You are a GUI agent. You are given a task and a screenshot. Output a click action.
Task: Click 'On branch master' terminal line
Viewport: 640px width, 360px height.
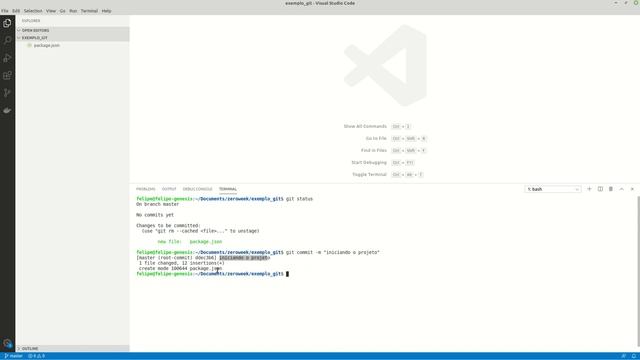coord(158,204)
